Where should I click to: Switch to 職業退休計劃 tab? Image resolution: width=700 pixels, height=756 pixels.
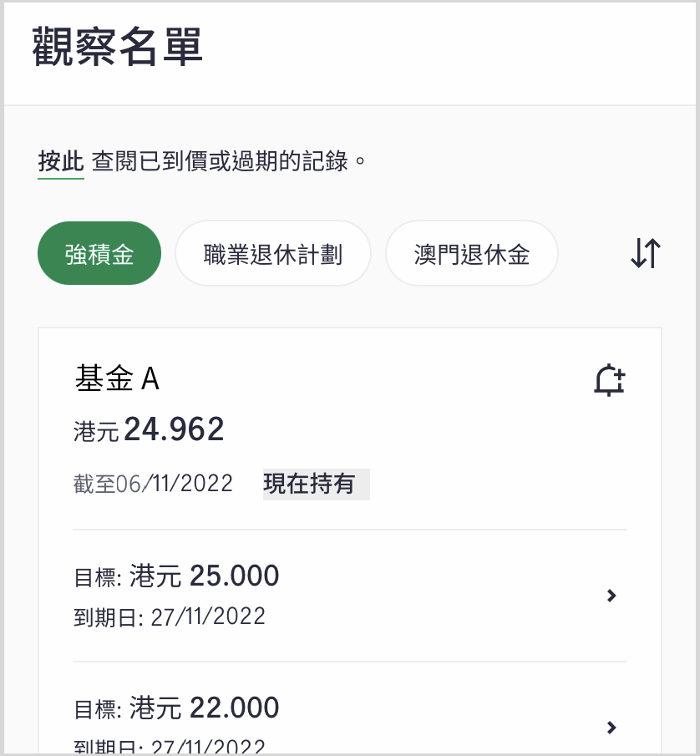point(273,253)
